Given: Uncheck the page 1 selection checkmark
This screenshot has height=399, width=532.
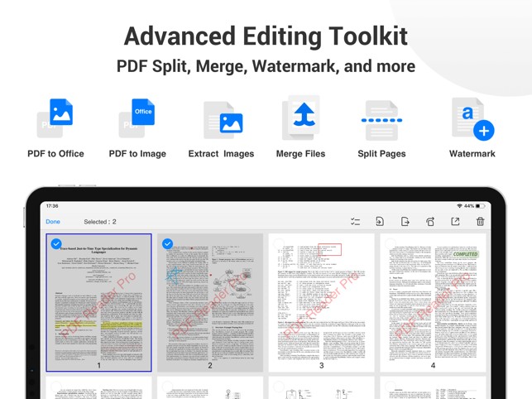Looking at the screenshot, I should [x=56, y=243].
